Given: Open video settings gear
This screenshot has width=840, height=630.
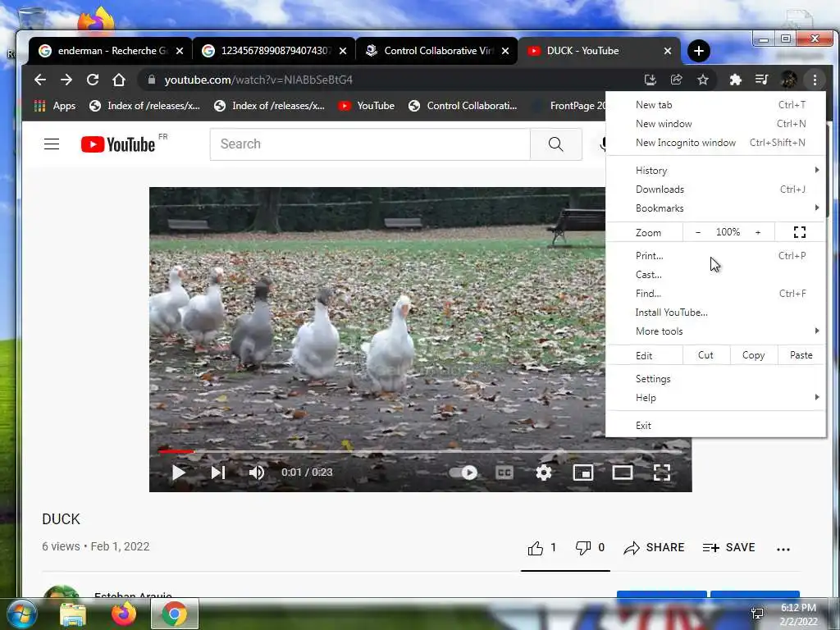Looking at the screenshot, I should (544, 472).
